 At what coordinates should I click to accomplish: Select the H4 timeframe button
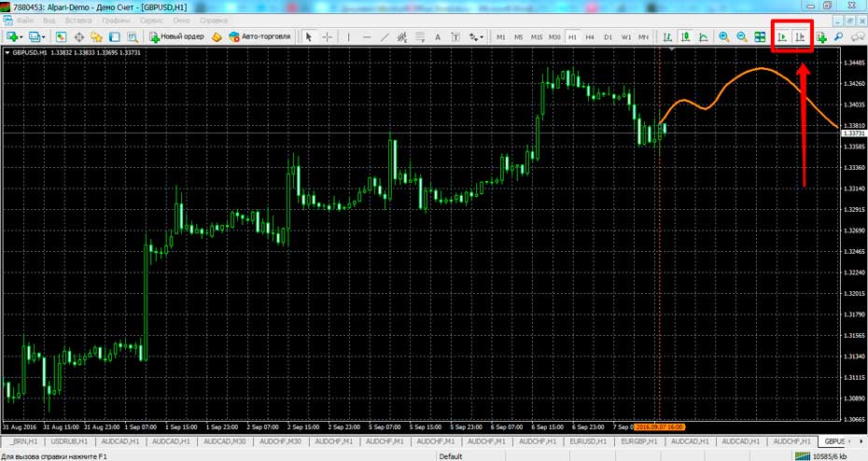point(590,37)
